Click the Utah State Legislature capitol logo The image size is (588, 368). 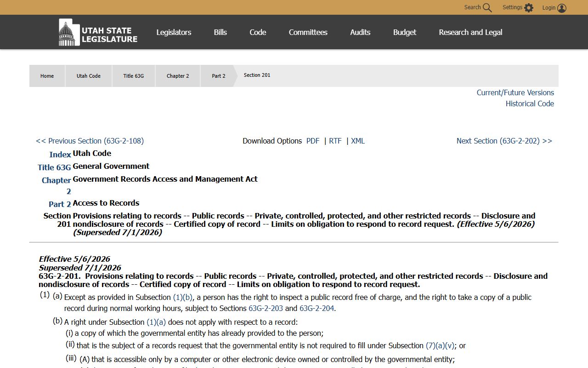[x=98, y=32]
